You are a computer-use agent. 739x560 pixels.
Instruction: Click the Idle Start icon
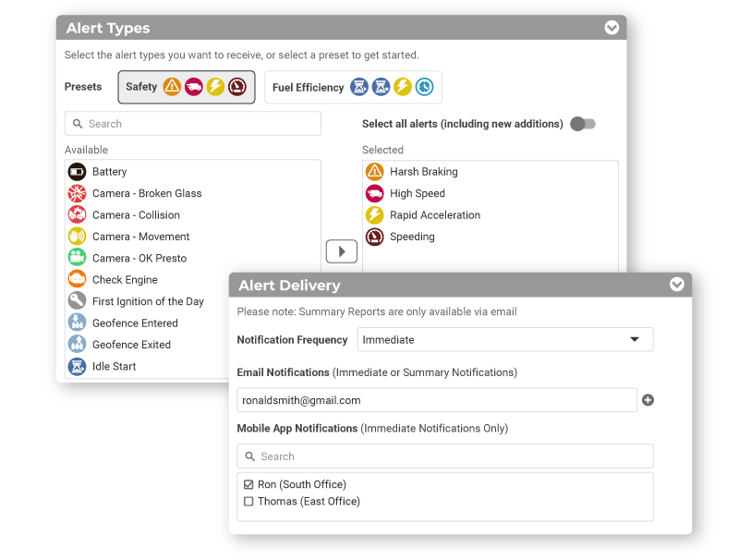click(x=78, y=366)
